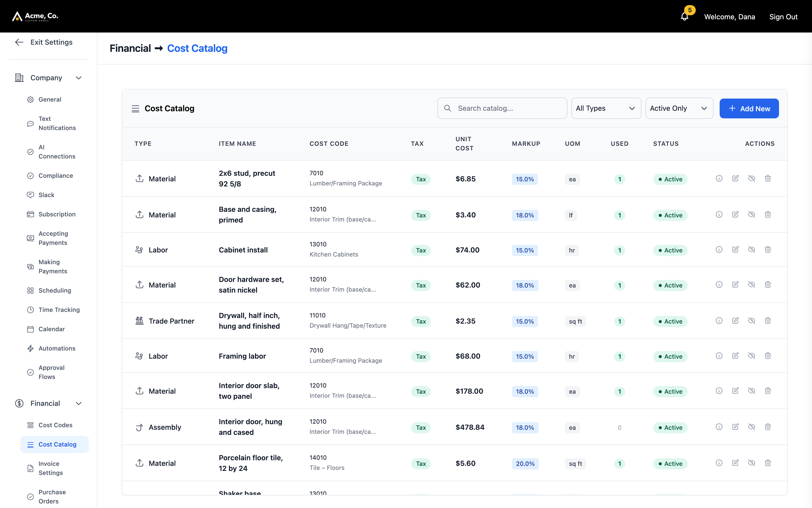812x508 pixels.
Task: Open the notifications bell
Action: (x=685, y=17)
